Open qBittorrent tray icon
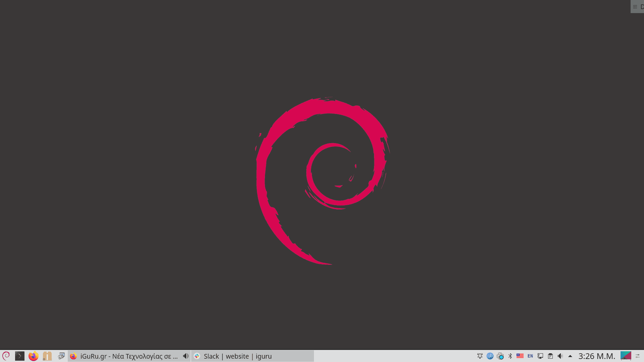Screen dimensions: 644x362 pos(490,356)
